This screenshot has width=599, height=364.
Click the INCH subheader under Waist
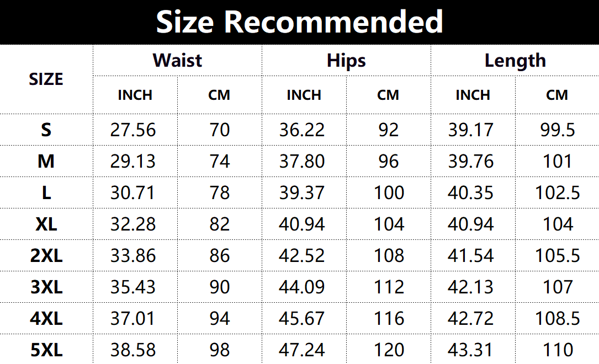click(x=135, y=95)
